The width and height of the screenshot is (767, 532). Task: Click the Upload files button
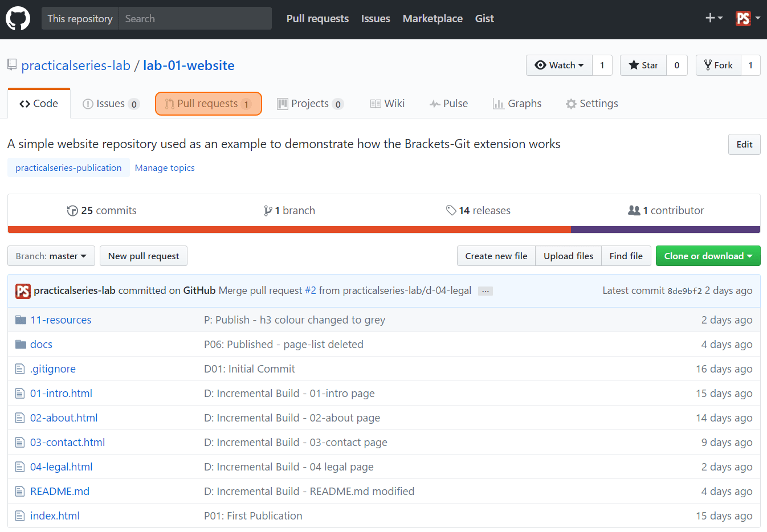[568, 256]
